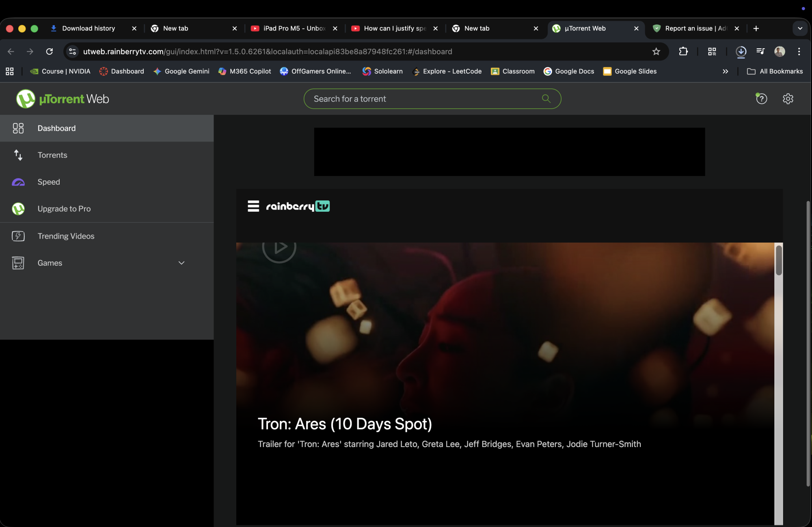
Task: Open the rainberry tv hamburger menu
Action: pos(253,206)
